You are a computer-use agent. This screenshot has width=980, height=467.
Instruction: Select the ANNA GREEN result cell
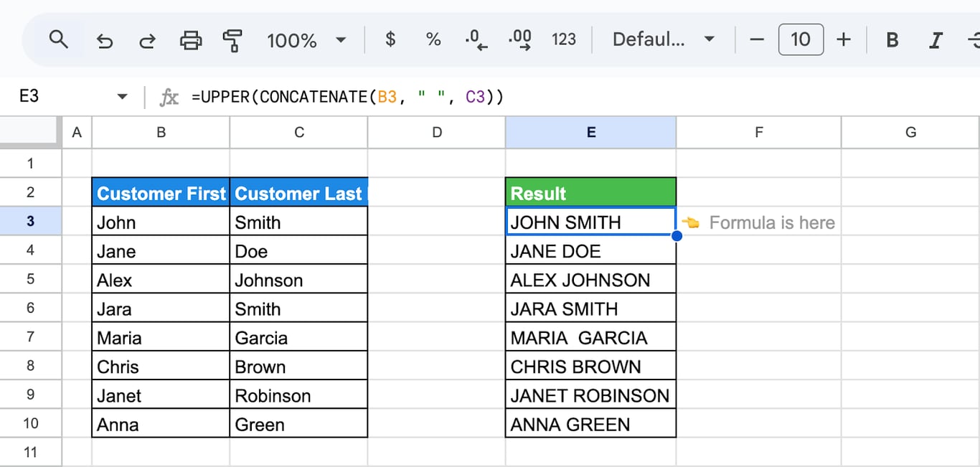point(590,423)
